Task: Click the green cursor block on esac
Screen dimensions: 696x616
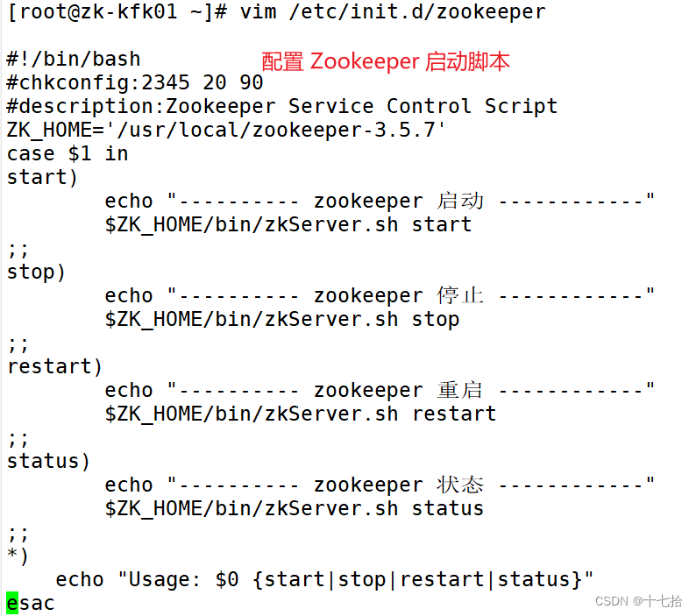Action: (x=12, y=603)
